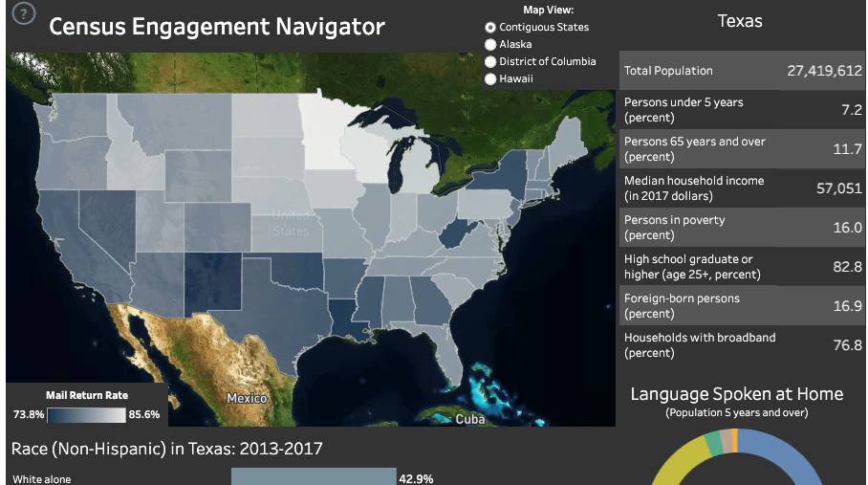Image resolution: width=868 pixels, height=485 pixels.
Task: Click the Persons under 5 years row
Action: (x=742, y=110)
